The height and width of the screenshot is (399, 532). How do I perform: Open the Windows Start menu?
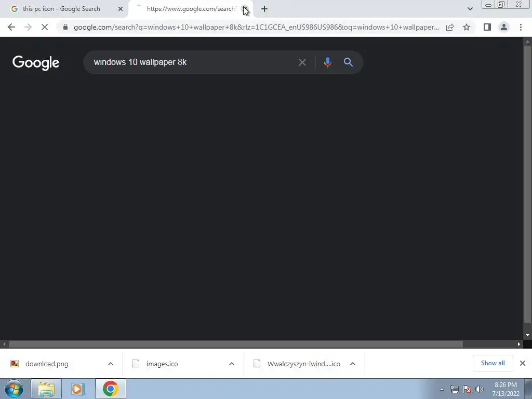coord(14,389)
